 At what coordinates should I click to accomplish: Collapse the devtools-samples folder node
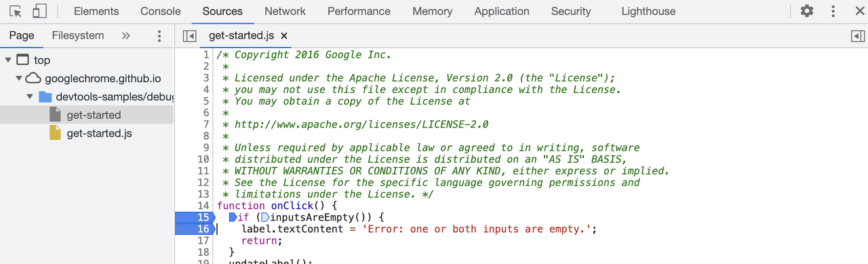(x=30, y=96)
